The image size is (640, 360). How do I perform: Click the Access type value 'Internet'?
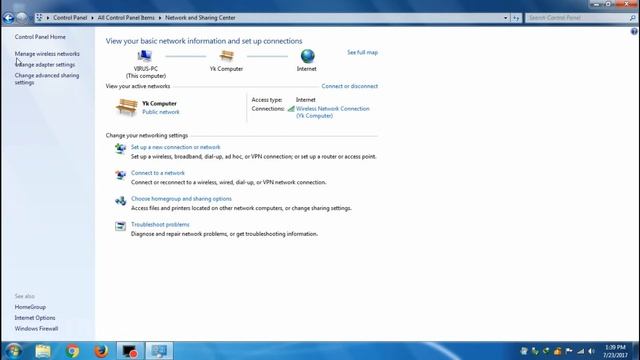click(x=306, y=100)
